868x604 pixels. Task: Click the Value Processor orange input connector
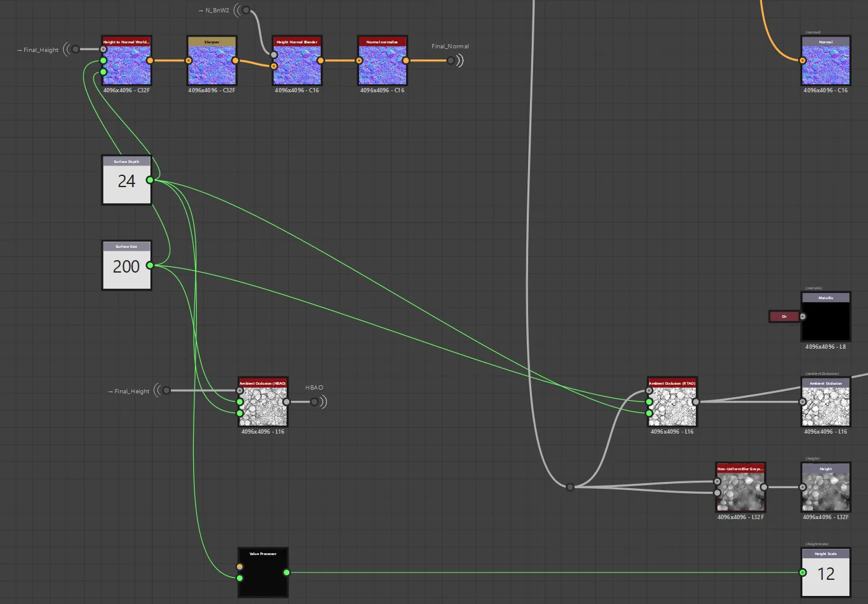pyautogui.click(x=240, y=567)
